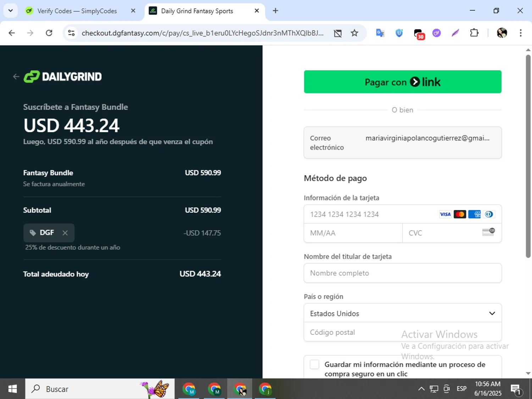Screen dimensions: 532x399
Task: Open the Chrome three-dot menu
Action: [x=521, y=33]
